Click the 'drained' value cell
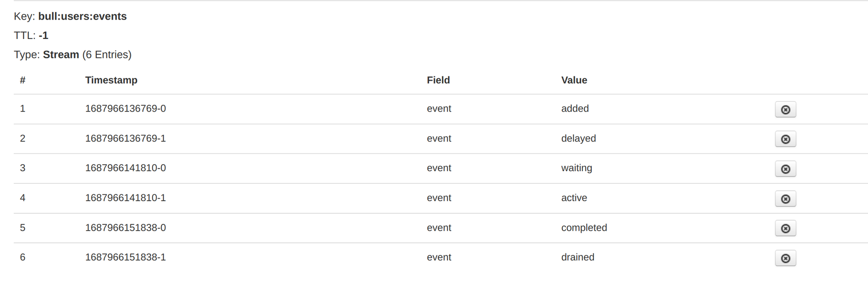This screenshot has height=286, width=868. click(577, 258)
